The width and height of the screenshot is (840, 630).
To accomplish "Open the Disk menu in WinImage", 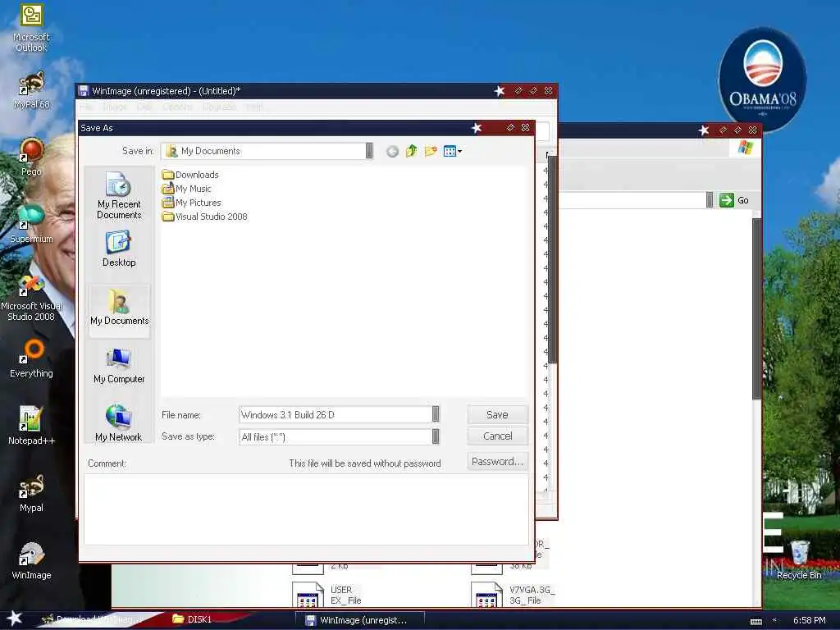I will (x=144, y=107).
